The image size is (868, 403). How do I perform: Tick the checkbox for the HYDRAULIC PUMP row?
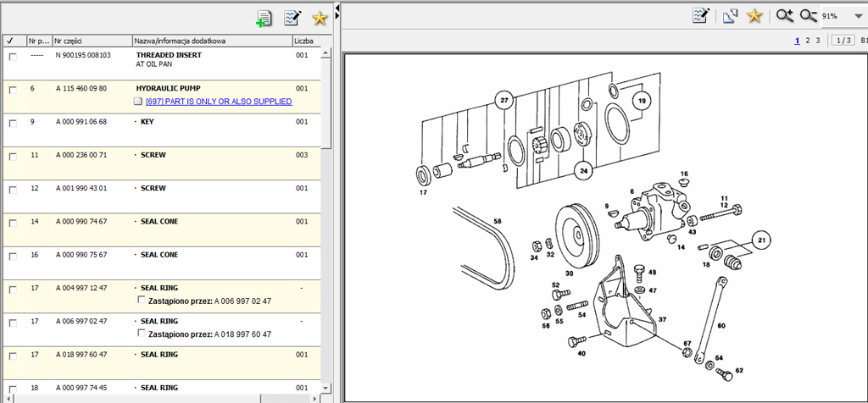(13, 90)
